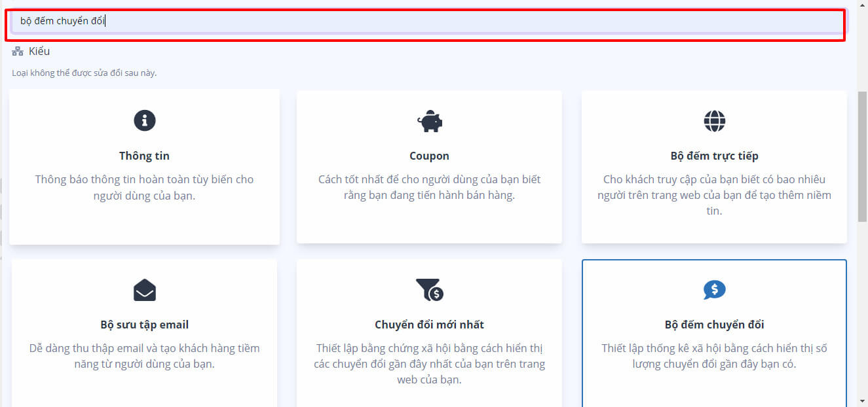This screenshot has width=868, height=407.
Task: Select the highlighted Bộ đếm chuyển đổi title
Action: pos(714,325)
